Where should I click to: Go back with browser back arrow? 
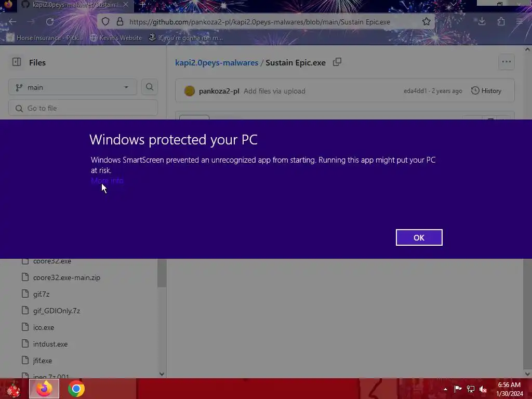[12, 22]
